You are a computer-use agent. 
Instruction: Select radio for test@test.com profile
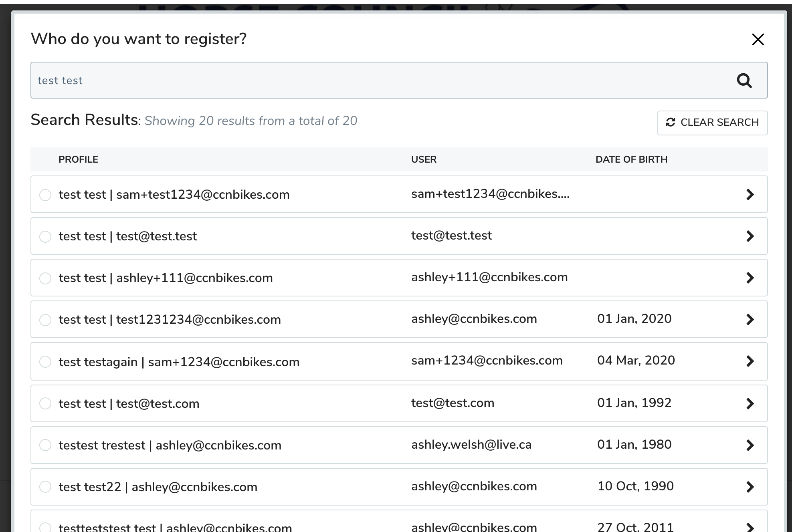45,403
